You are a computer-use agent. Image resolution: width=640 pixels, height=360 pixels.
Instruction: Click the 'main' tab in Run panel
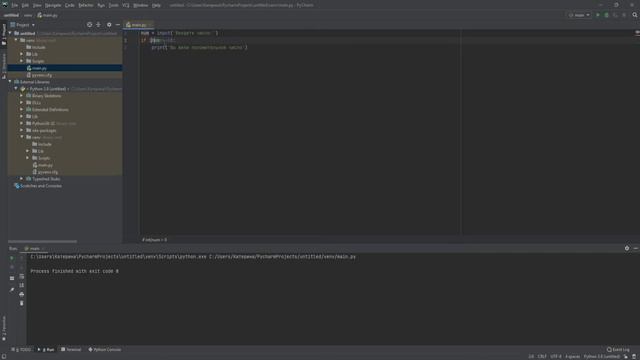coord(34,249)
